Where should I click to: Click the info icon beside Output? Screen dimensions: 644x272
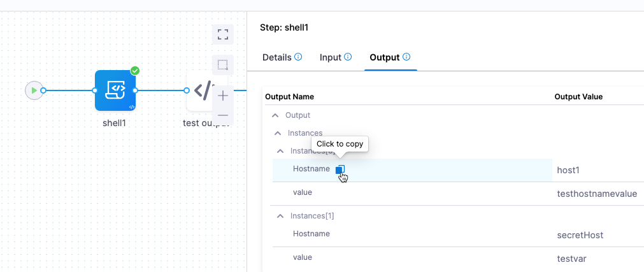(406, 57)
